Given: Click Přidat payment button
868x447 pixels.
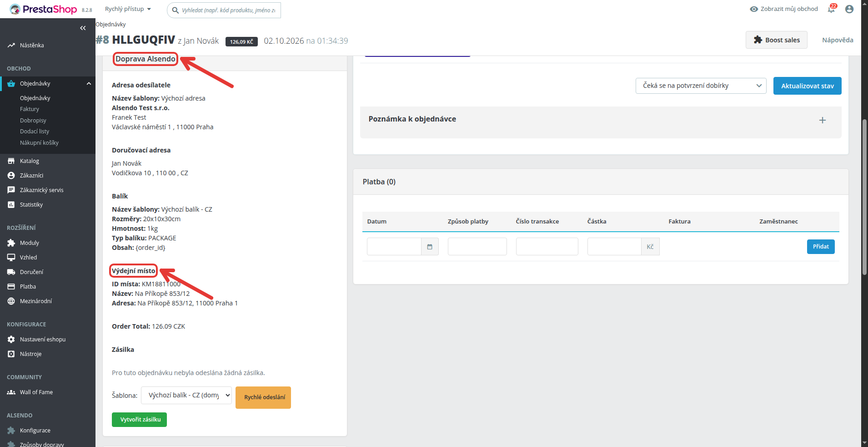Looking at the screenshot, I should point(821,247).
